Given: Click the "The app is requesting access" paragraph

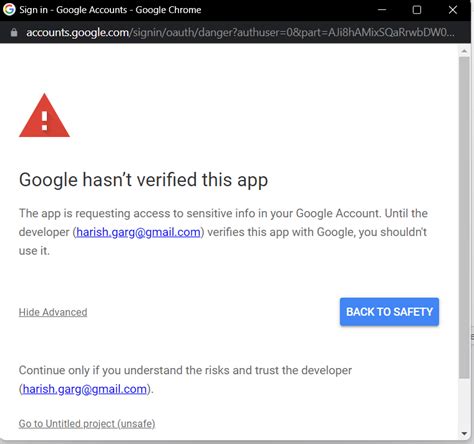Looking at the screenshot, I should point(223,232).
